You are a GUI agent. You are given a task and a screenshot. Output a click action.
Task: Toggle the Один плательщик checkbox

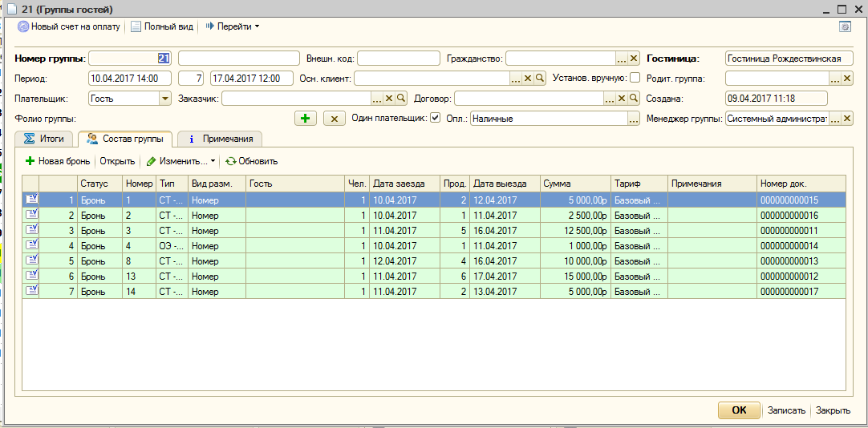[x=436, y=118]
